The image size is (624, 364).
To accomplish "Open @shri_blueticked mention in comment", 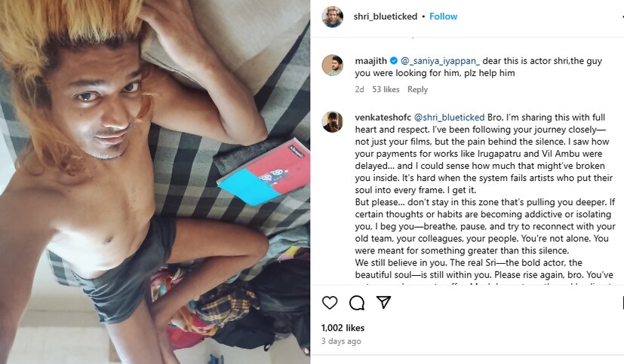I will click(449, 118).
